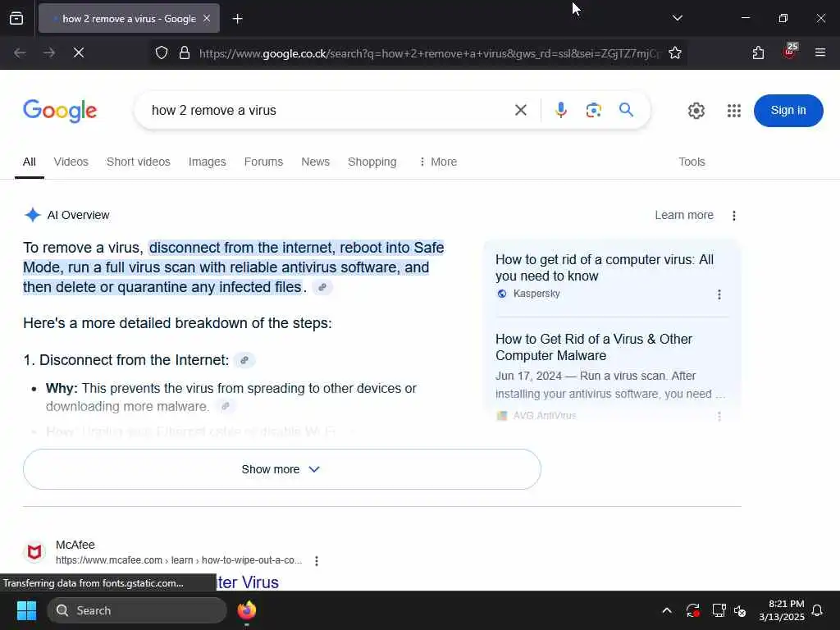The height and width of the screenshot is (630, 840).
Task: Bookmark this page with star icon
Action: coord(675,52)
